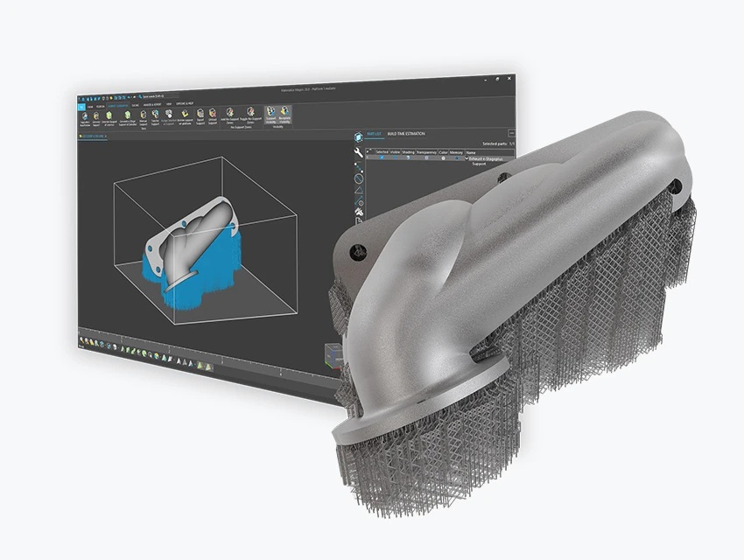744x560 pixels.
Task: Switch to Build Time Estimation tab
Action: pyautogui.click(x=406, y=134)
